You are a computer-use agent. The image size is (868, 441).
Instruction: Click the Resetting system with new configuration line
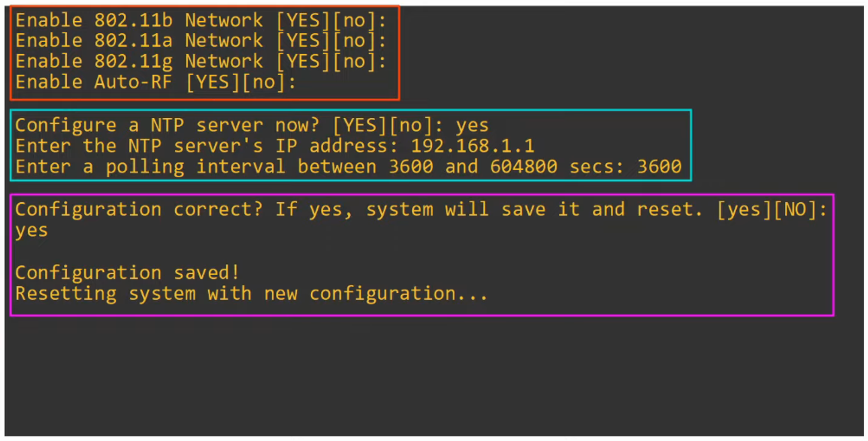pyautogui.click(x=252, y=294)
